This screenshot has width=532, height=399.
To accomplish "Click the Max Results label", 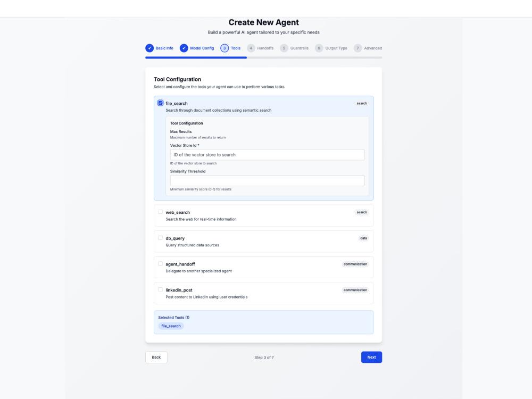I will tap(181, 131).
